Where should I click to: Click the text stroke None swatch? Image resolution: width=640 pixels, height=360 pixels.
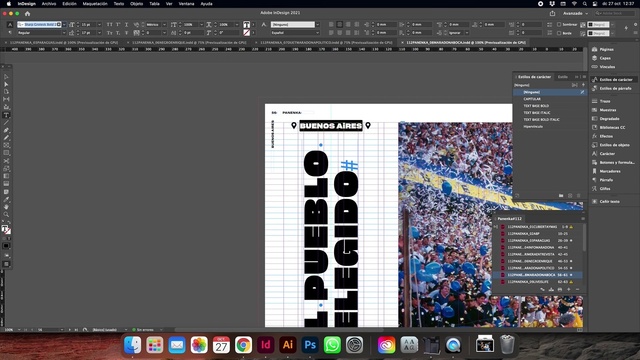point(247,33)
